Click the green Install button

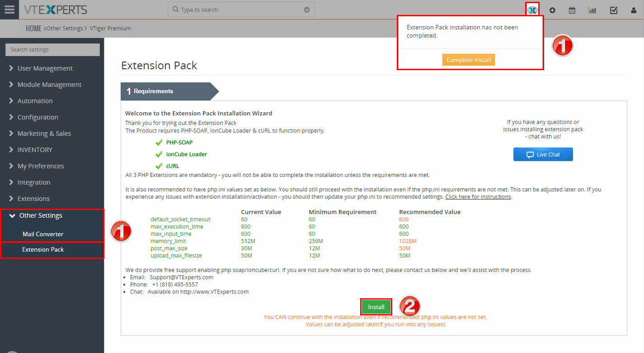[376, 307]
